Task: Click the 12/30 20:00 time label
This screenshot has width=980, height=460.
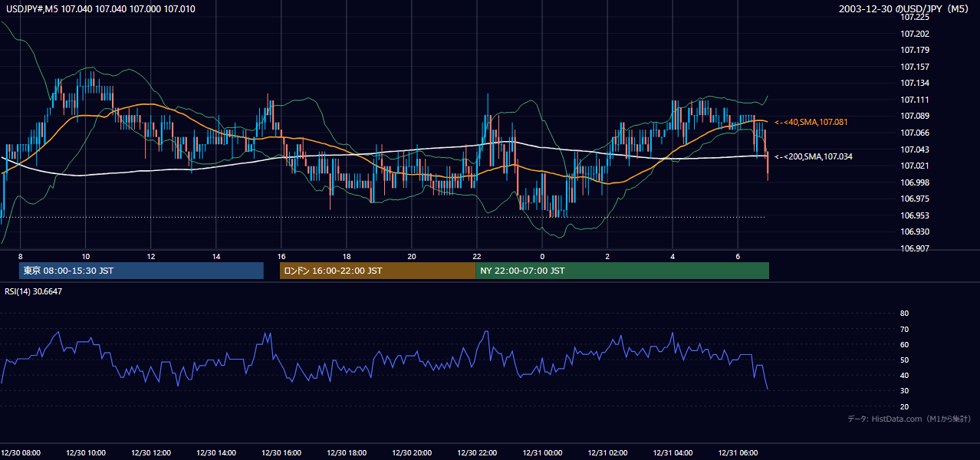Action: (x=412, y=452)
